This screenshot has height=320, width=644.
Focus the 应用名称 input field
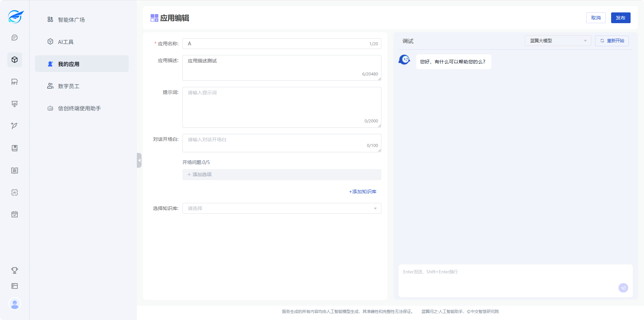pyautogui.click(x=282, y=44)
